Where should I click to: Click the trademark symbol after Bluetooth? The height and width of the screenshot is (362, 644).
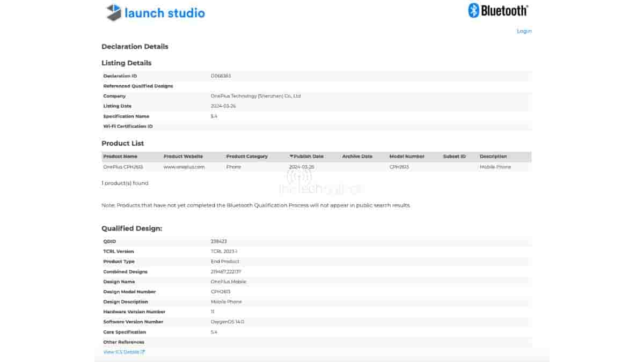tap(528, 6)
